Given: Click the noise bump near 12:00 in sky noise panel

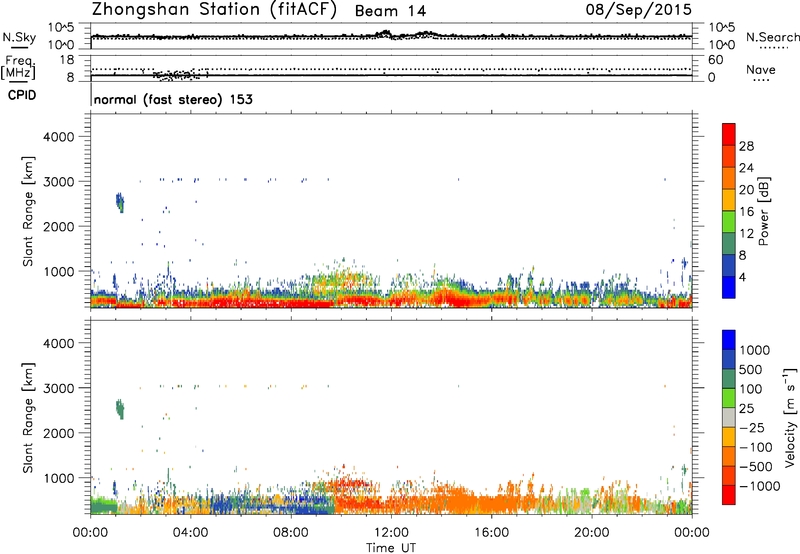Looking at the screenshot, I should coord(384,34).
